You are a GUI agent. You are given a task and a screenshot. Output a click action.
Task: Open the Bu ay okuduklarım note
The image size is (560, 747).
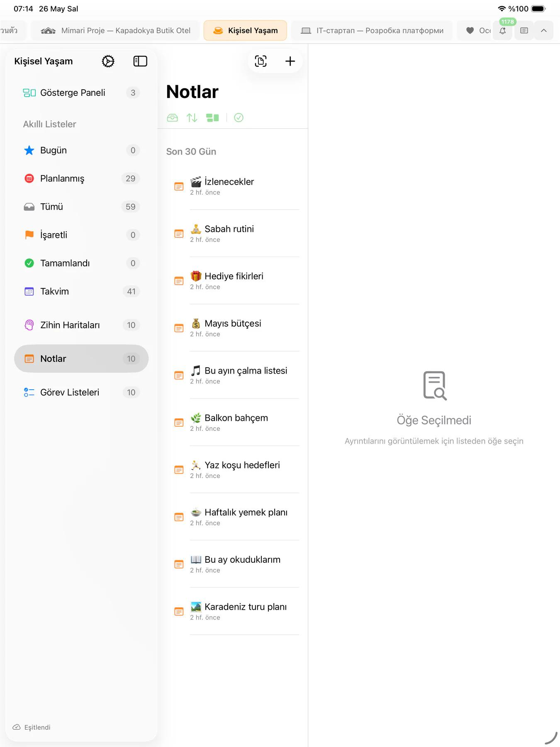click(233, 564)
